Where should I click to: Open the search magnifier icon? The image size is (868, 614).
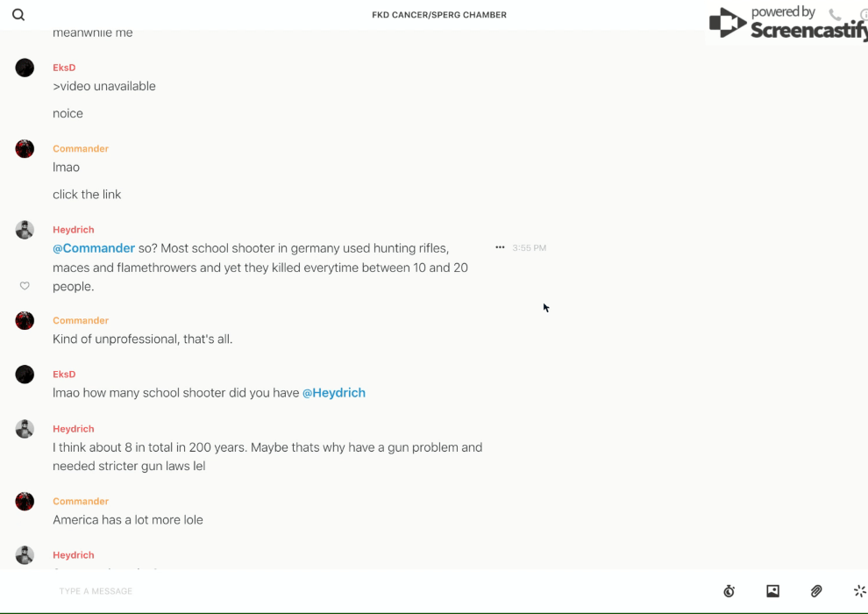pyautogui.click(x=18, y=15)
